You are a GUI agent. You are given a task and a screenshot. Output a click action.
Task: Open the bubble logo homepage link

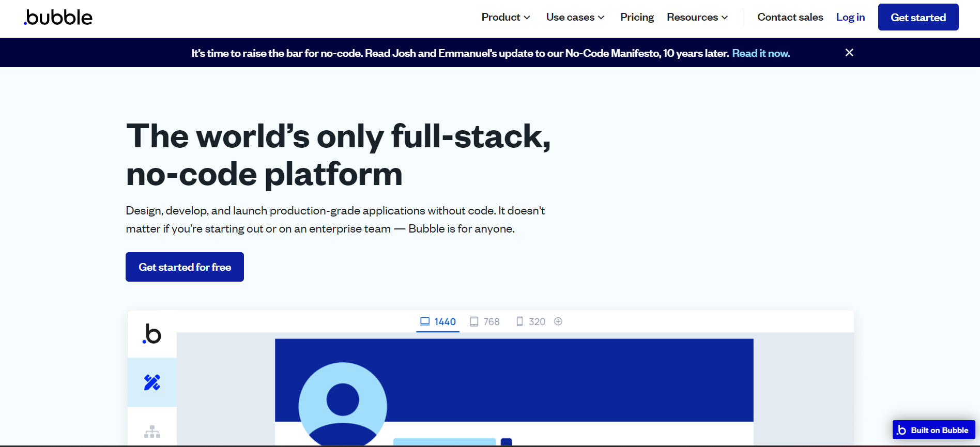[58, 17]
